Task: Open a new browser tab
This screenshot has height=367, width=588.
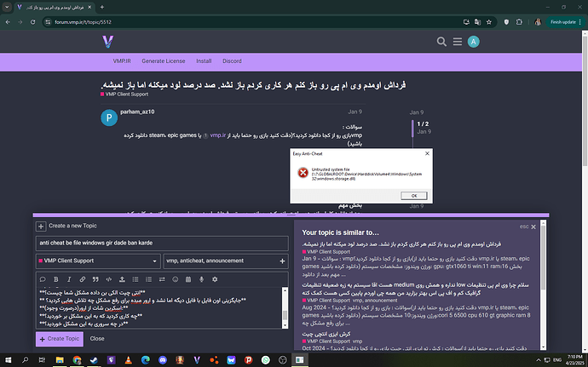Action: coord(102,7)
